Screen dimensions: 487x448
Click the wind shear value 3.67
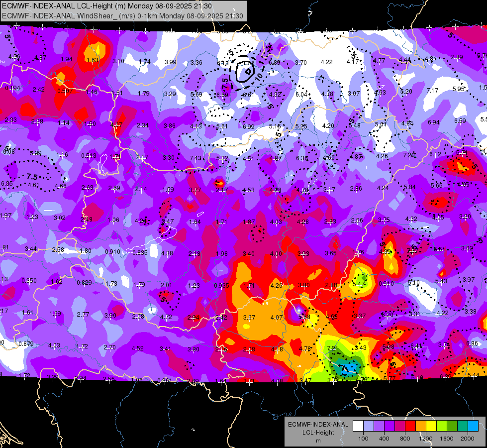pos(249,318)
